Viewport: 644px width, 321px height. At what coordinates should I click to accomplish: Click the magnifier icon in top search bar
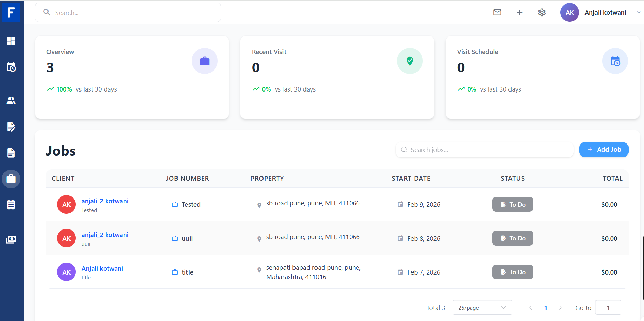pyautogui.click(x=47, y=12)
